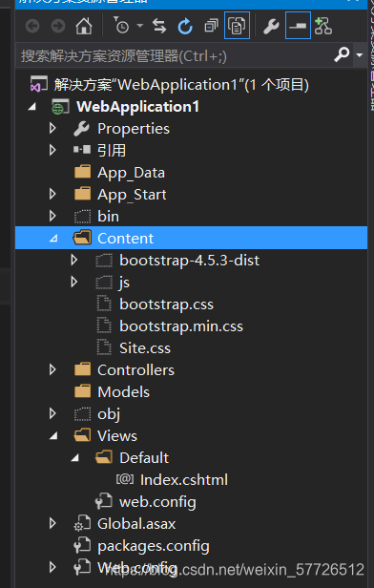This screenshot has width=374, height=588.
Task: Open the pending changes filter clock icon
Action: click(x=121, y=26)
